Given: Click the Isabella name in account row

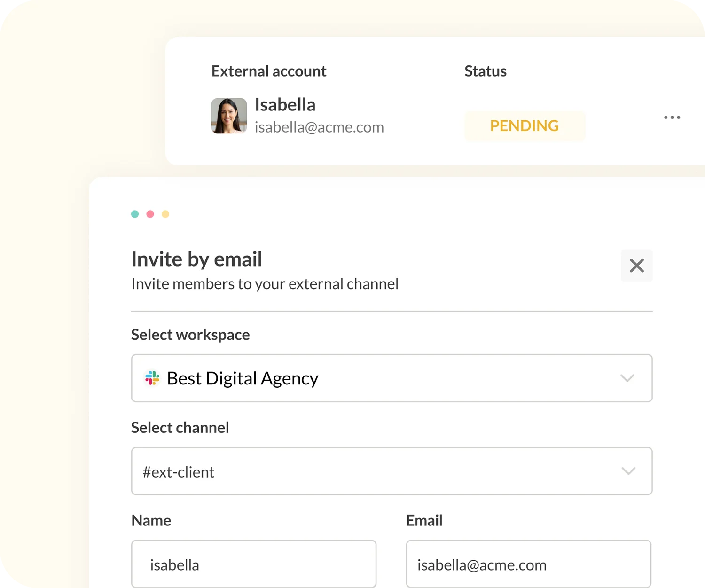Looking at the screenshot, I should click(x=285, y=105).
